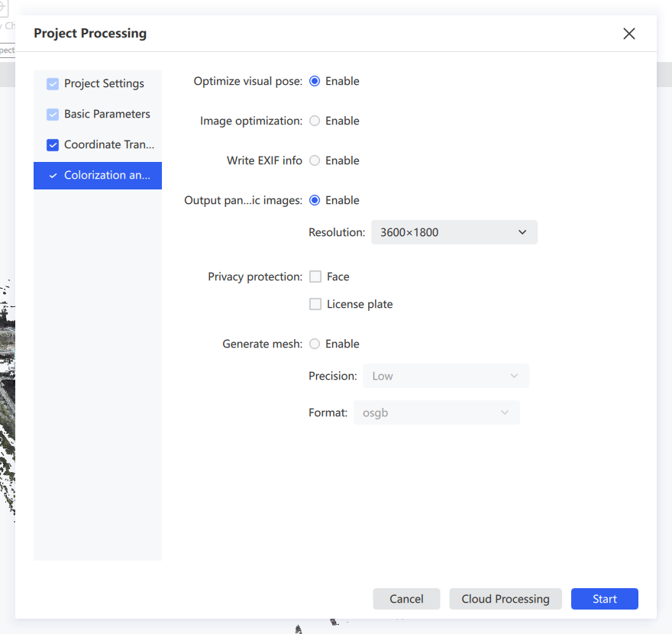Click the Image optimization label
Image resolution: width=672 pixels, height=634 pixels.
tap(251, 121)
